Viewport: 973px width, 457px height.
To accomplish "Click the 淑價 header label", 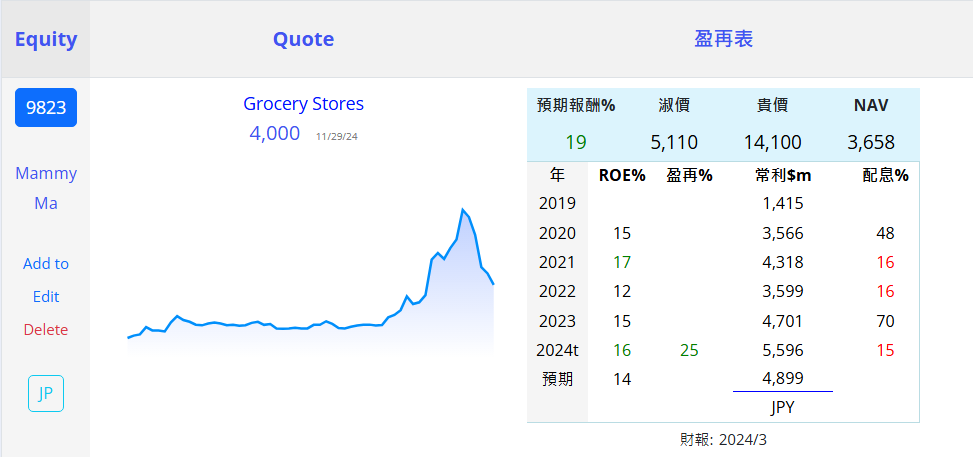I will [674, 106].
